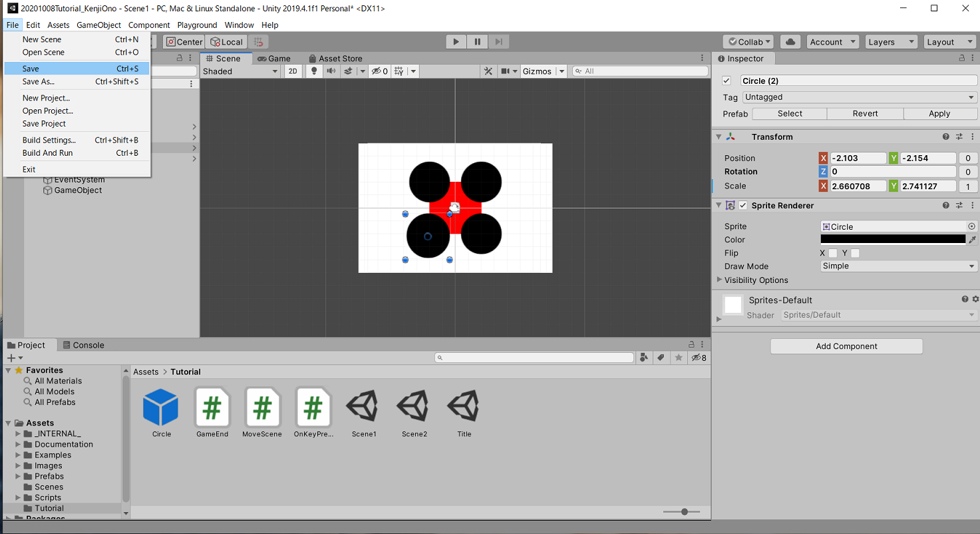The image size is (980, 534).
Task: Click prefab Apply button
Action: tap(939, 114)
